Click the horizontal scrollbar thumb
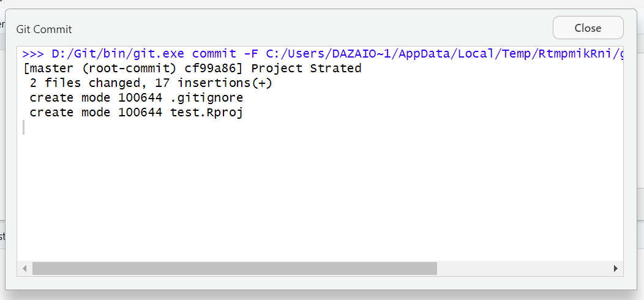This screenshot has height=300, width=644. [x=234, y=269]
